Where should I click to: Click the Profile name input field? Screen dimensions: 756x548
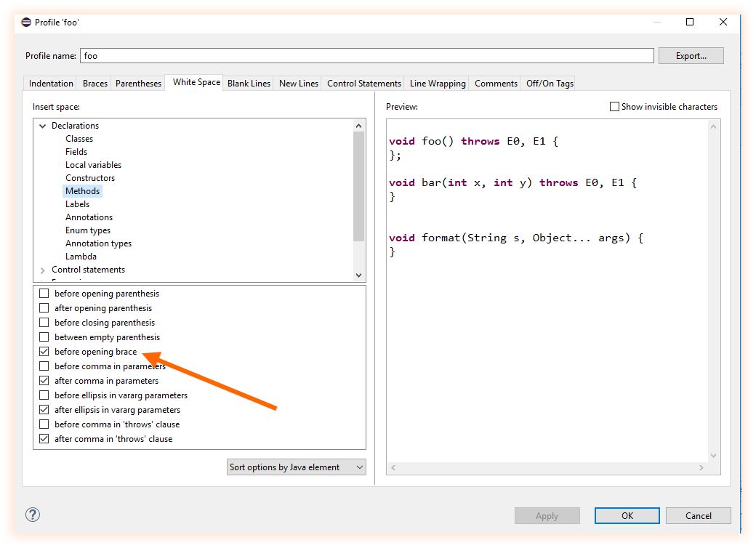pos(367,55)
